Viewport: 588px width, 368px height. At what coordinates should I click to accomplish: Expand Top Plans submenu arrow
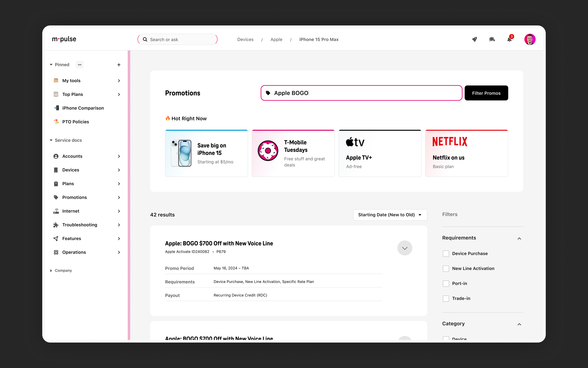point(119,94)
